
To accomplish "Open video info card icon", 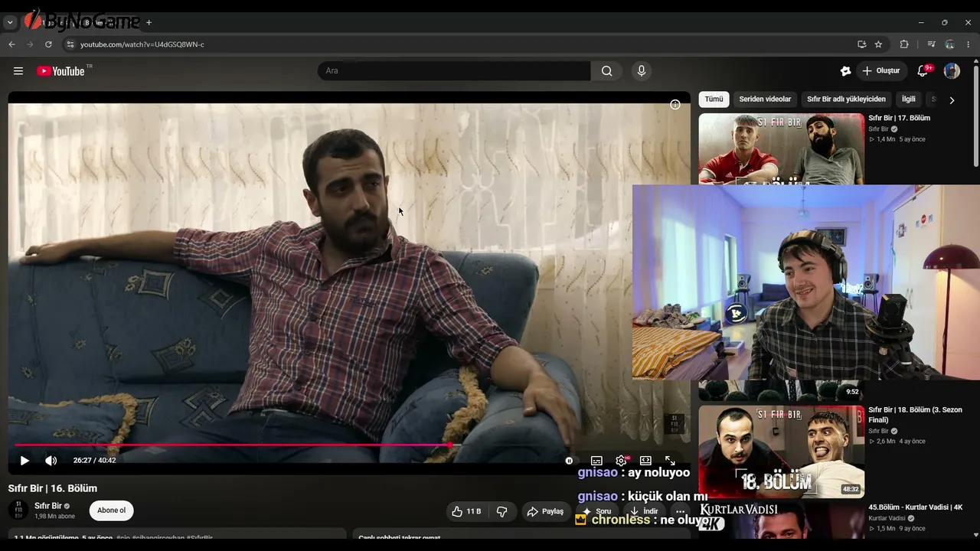I will point(675,105).
